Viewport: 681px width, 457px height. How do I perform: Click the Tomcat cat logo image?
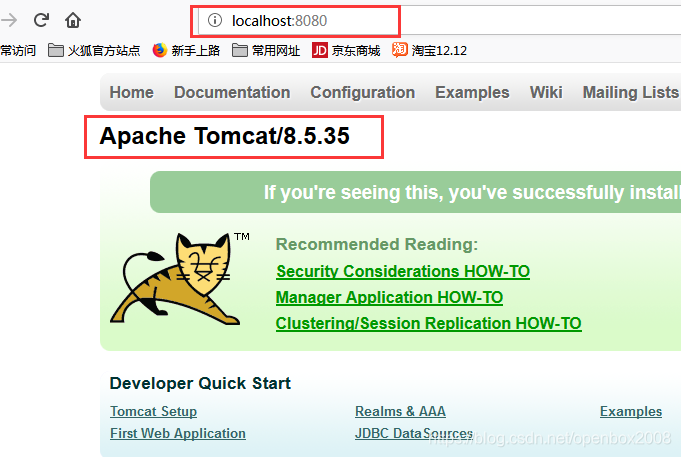coord(179,279)
